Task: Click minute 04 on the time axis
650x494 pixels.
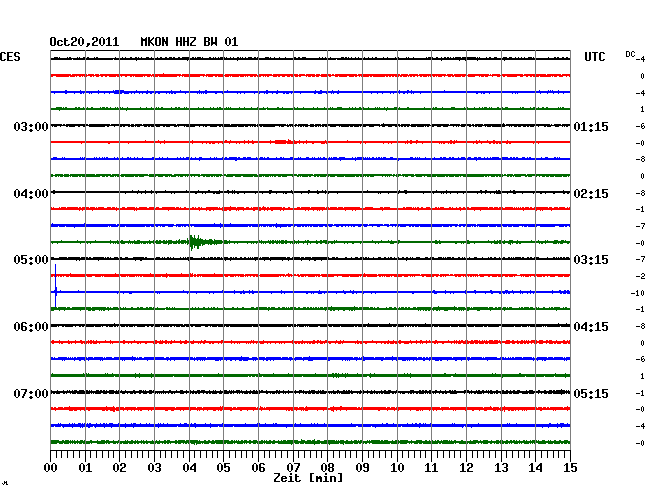Action: click(189, 467)
